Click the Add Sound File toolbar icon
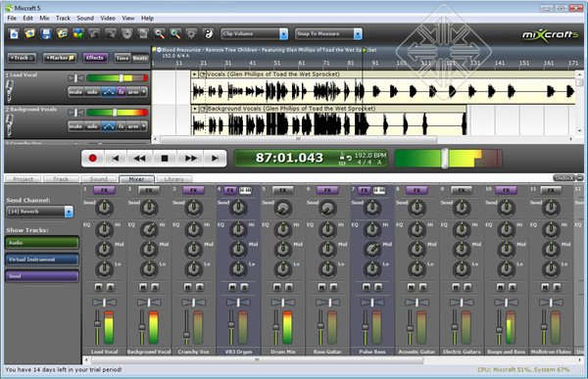 [62, 34]
